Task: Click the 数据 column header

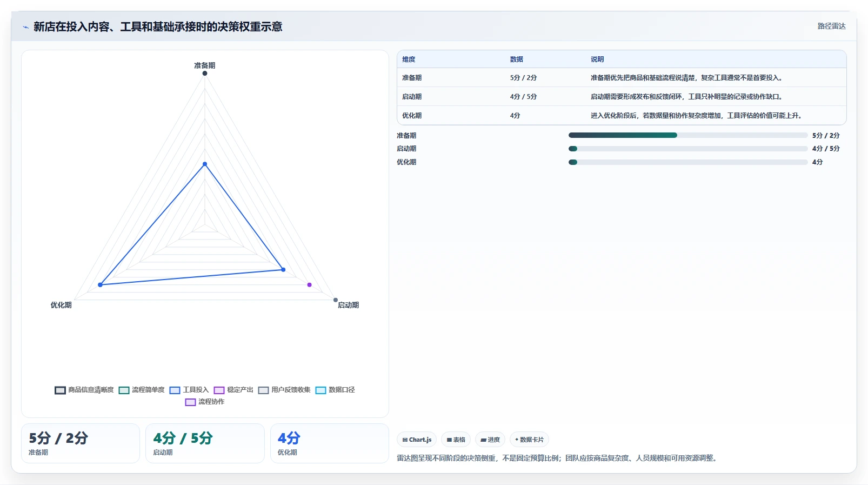Action: [517, 59]
